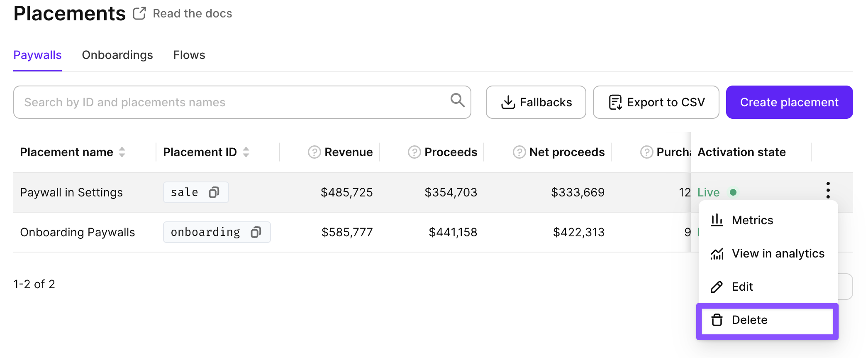Switch to the Flows tab
868x358 pixels.
[189, 55]
